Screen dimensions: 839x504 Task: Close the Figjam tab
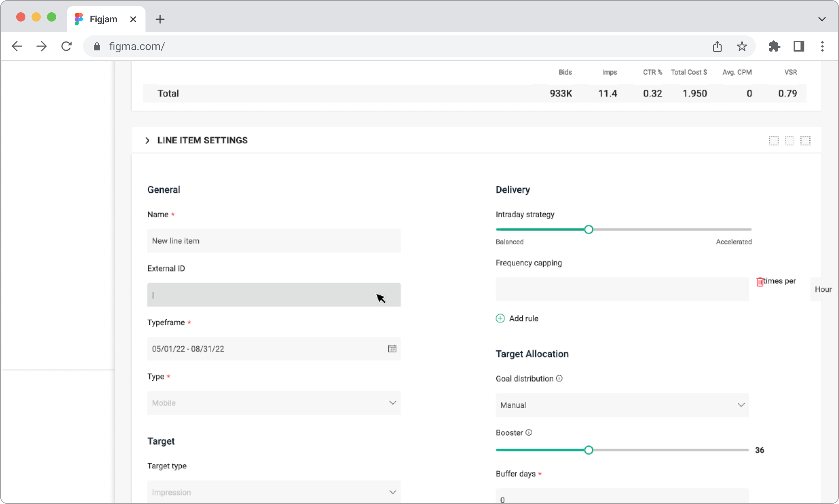tap(133, 19)
